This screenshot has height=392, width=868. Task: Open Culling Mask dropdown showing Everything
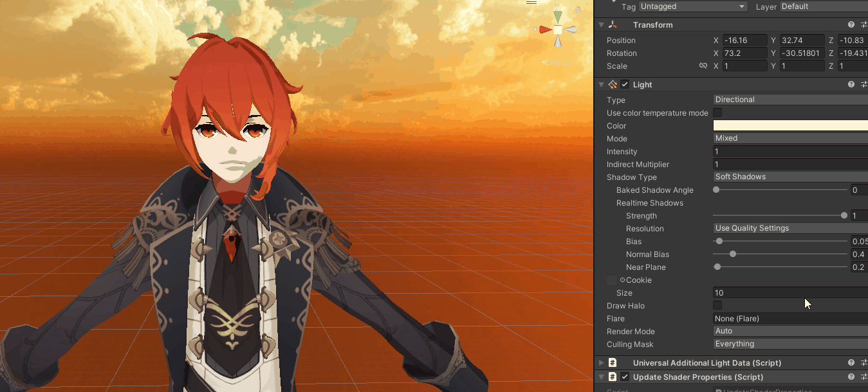tap(790, 344)
